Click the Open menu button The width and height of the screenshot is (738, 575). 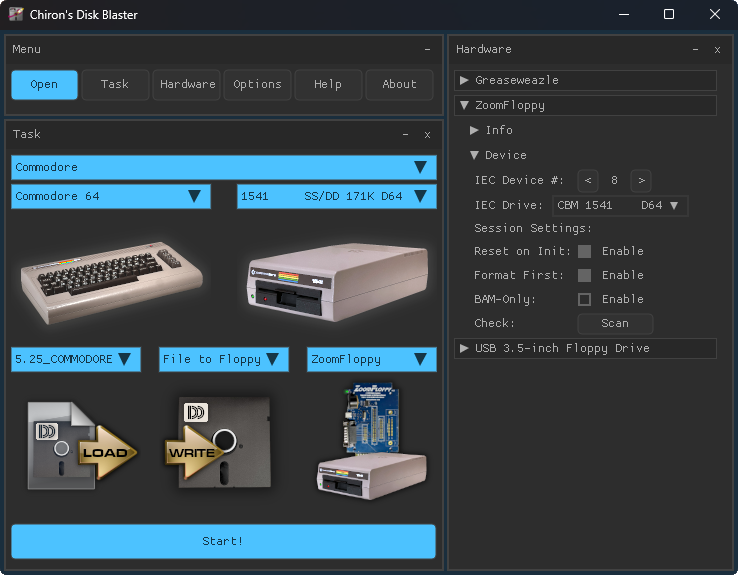pos(44,85)
